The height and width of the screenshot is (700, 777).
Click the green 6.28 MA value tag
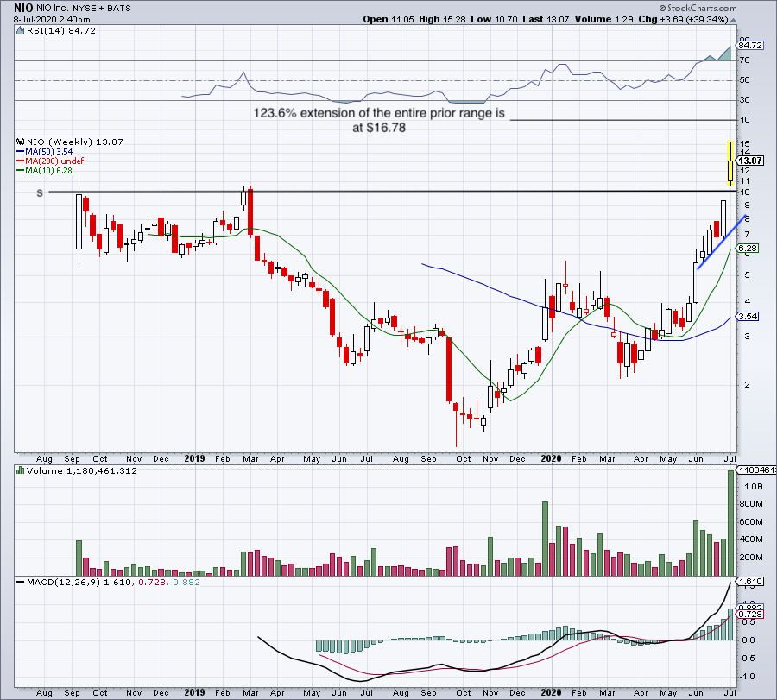[748, 249]
